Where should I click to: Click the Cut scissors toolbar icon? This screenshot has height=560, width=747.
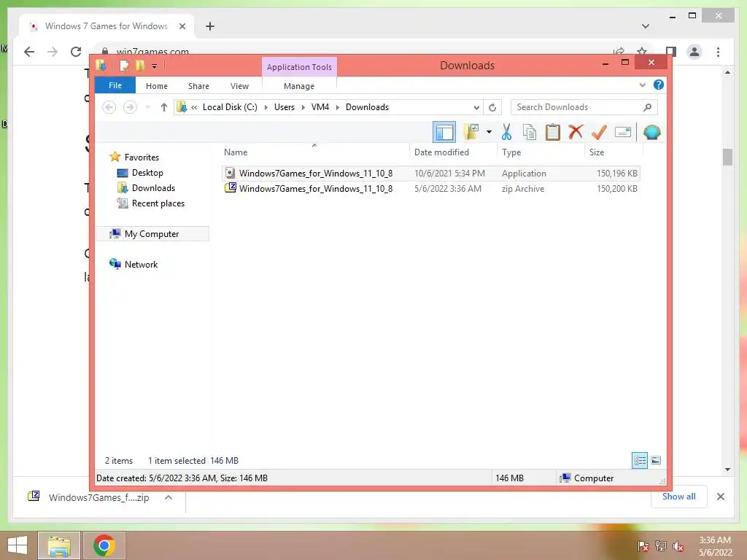(x=506, y=132)
